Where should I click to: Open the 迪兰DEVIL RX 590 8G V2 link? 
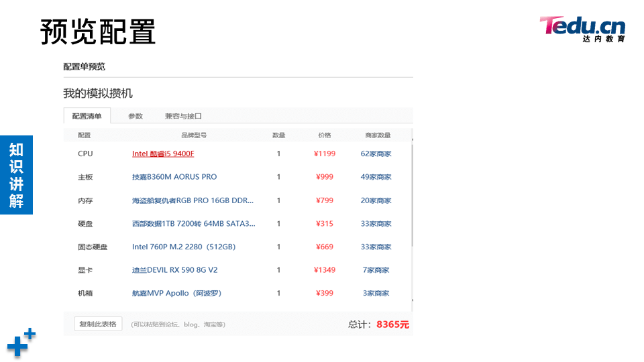point(174,270)
